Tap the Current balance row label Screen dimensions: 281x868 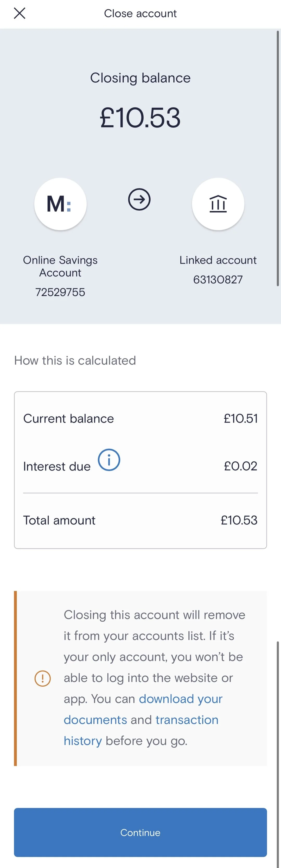coord(69,419)
